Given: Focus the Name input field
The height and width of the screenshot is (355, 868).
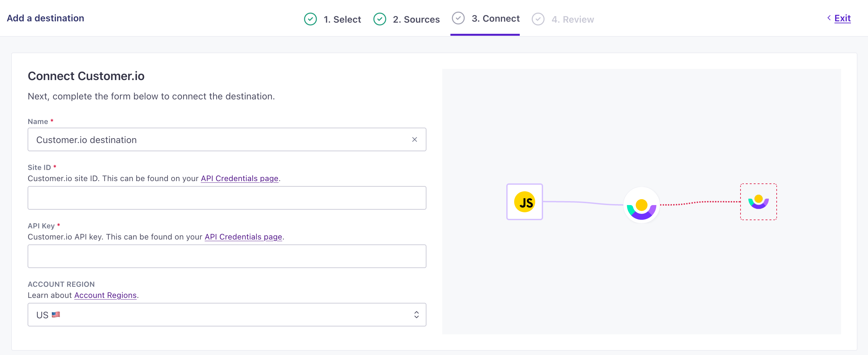Looking at the screenshot, I should coord(227,139).
